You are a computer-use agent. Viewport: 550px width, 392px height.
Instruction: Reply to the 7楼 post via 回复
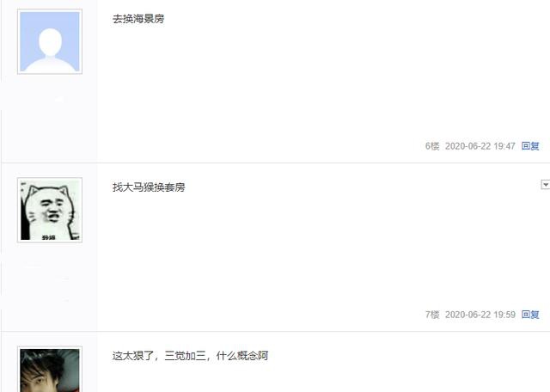tap(530, 315)
